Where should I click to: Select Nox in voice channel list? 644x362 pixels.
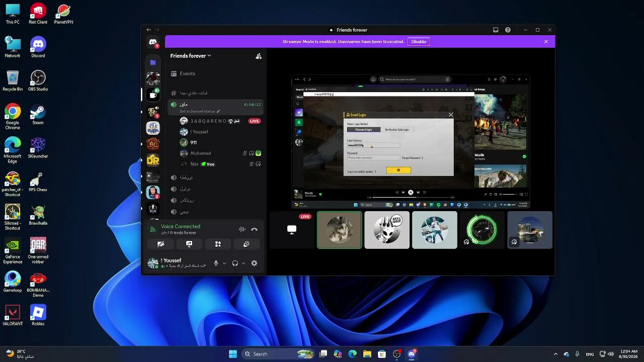tap(220, 164)
